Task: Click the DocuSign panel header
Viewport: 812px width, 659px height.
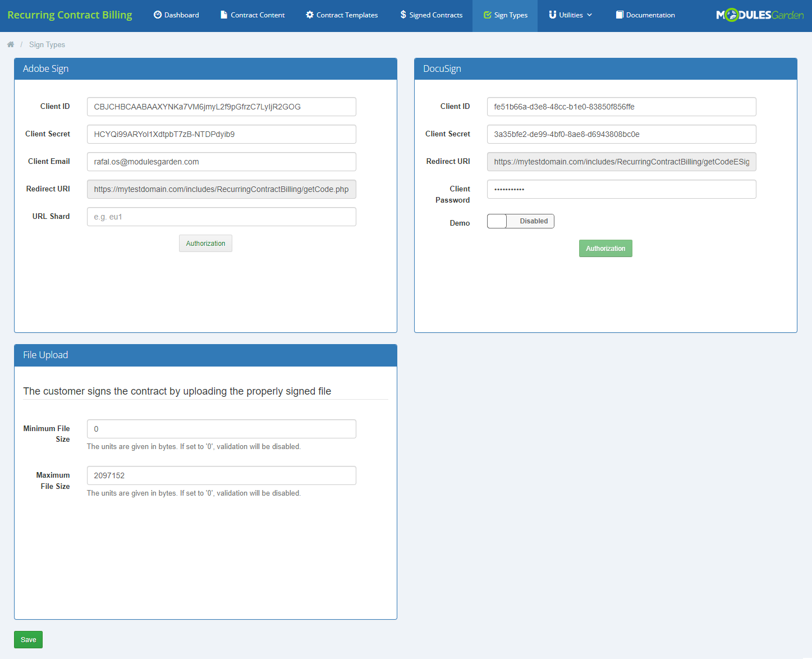Action: [x=605, y=69]
